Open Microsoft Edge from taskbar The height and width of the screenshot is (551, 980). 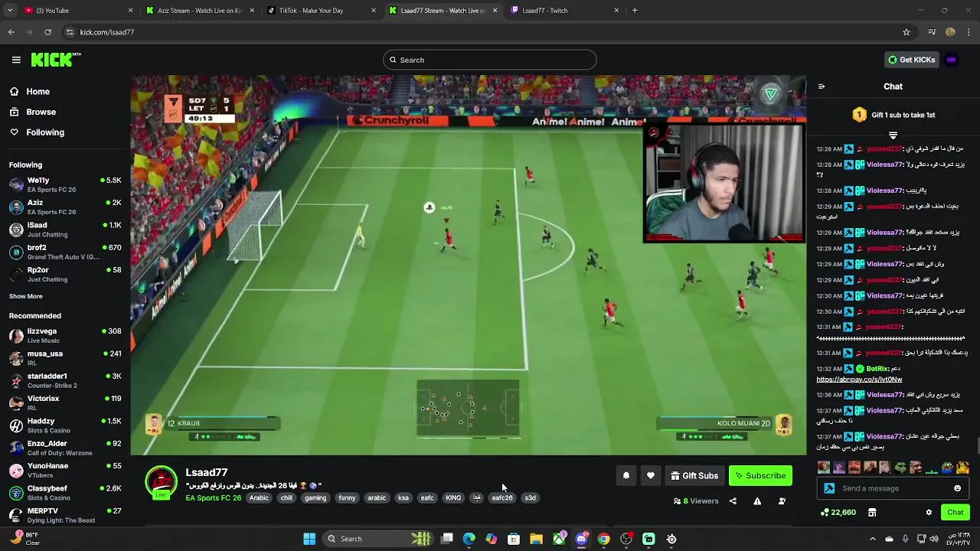coord(469,539)
